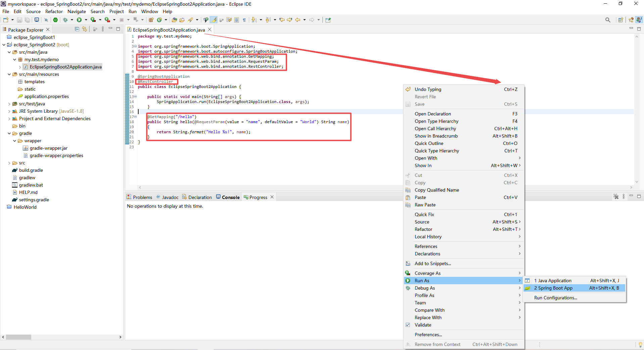Open the terminal toolbar icon
The image size is (644, 350).
click(x=37, y=20)
